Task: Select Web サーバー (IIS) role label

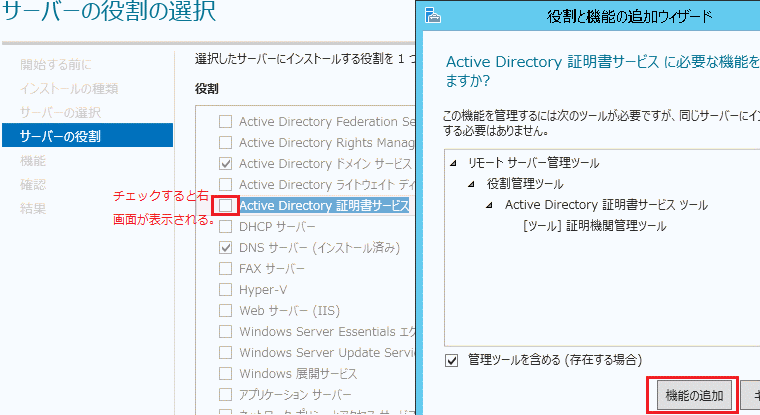Action: pos(289,310)
